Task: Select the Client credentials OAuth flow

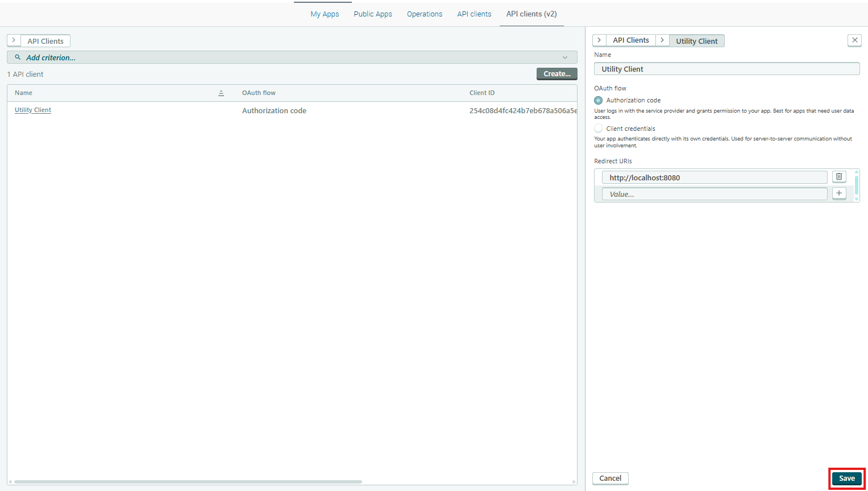Action: (x=599, y=129)
